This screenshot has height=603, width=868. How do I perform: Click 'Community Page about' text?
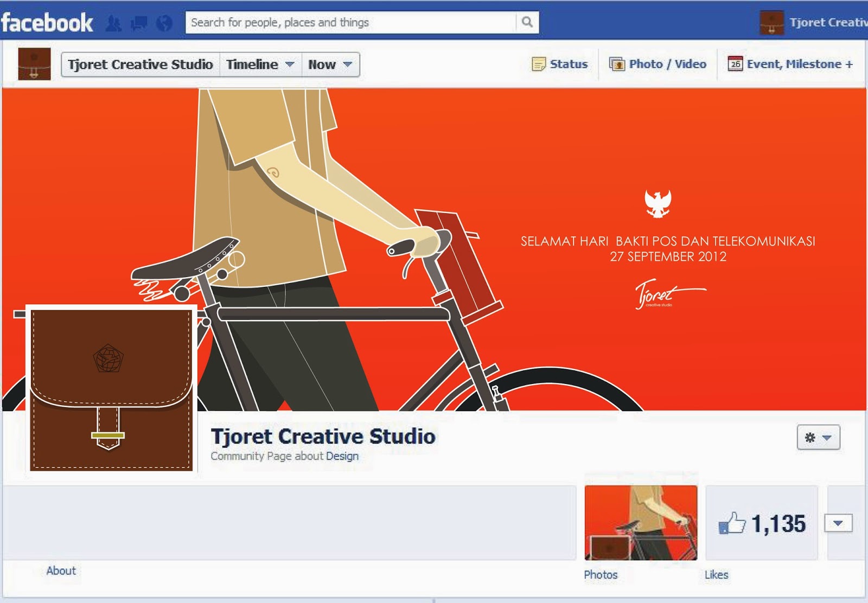pyautogui.click(x=267, y=456)
